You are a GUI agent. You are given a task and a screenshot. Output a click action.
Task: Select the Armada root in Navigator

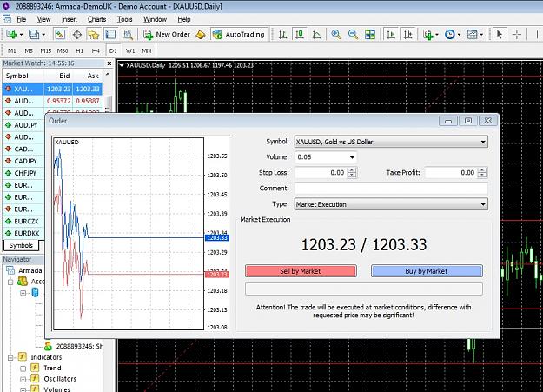tap(30, 270)
